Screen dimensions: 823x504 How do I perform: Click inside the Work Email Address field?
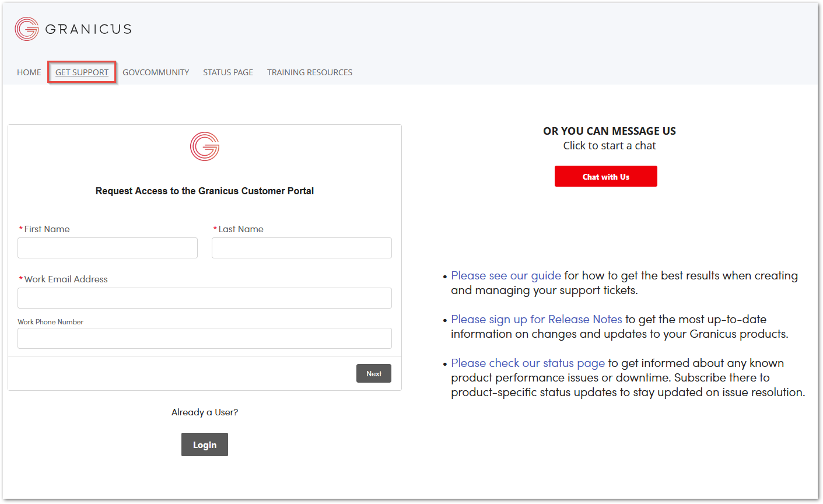pyautogui.click(x=204, y=297)
